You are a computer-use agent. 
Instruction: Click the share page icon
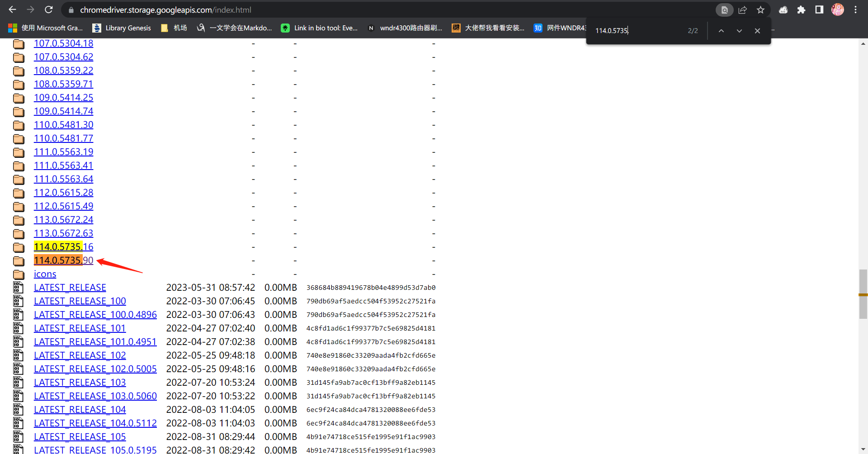(x=742, y=10)
